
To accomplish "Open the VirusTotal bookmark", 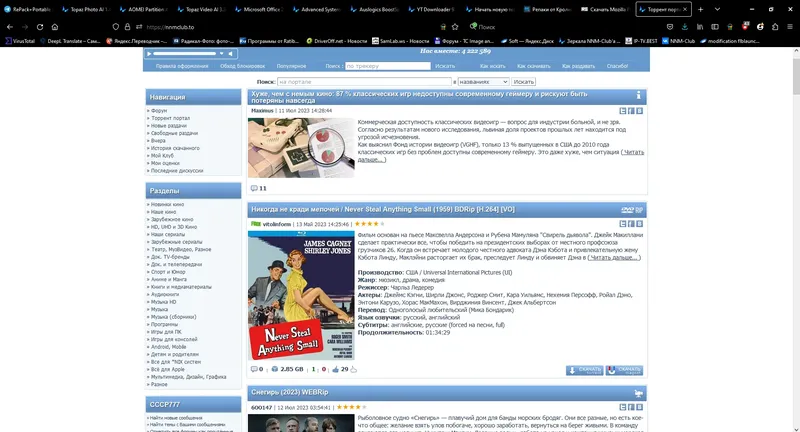I will point(20,41).
